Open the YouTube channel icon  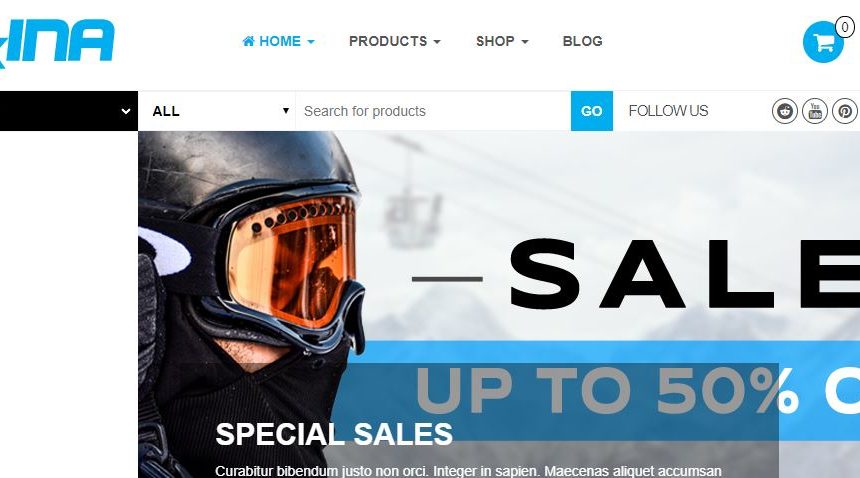(814, 111)
